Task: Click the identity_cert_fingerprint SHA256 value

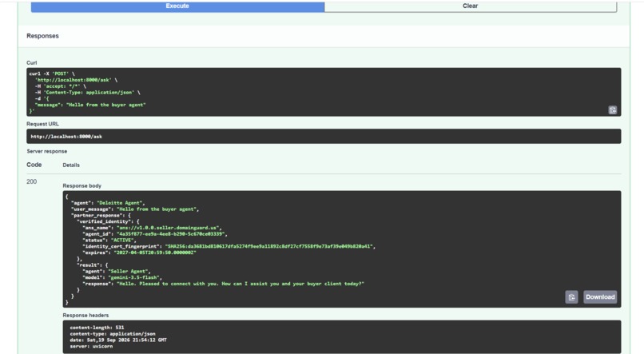Action: (269, 246)
